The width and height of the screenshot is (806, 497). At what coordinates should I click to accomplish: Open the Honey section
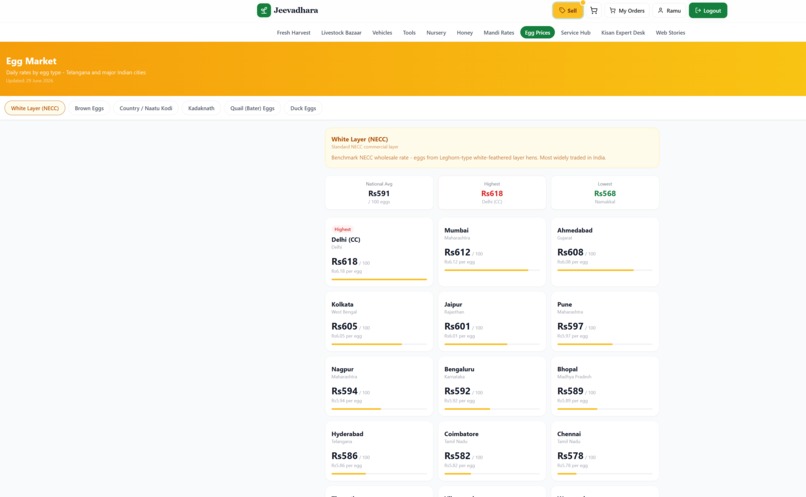[465, 32]
